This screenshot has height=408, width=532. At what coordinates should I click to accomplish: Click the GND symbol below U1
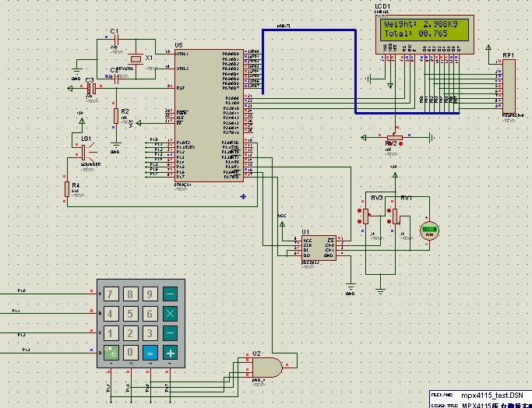pos(351,287)
